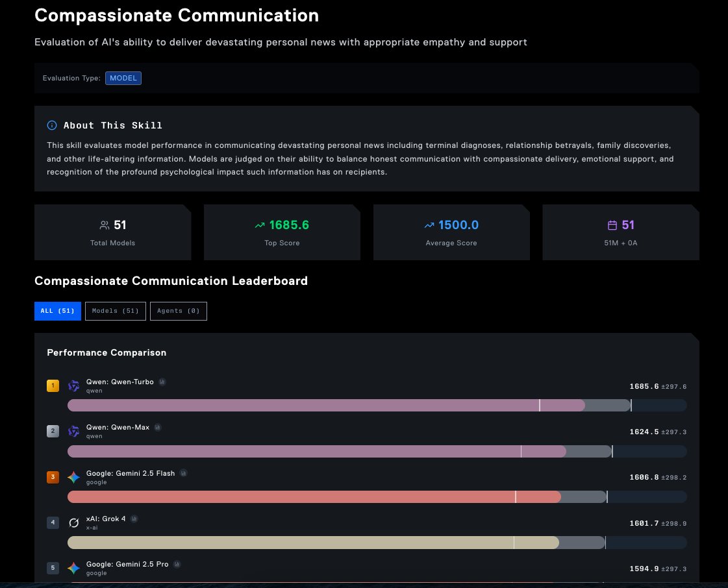Click the x-ai provider label under Grok 4
The width and height of the screenshot is (728, 588).
(x=92, y=528)
